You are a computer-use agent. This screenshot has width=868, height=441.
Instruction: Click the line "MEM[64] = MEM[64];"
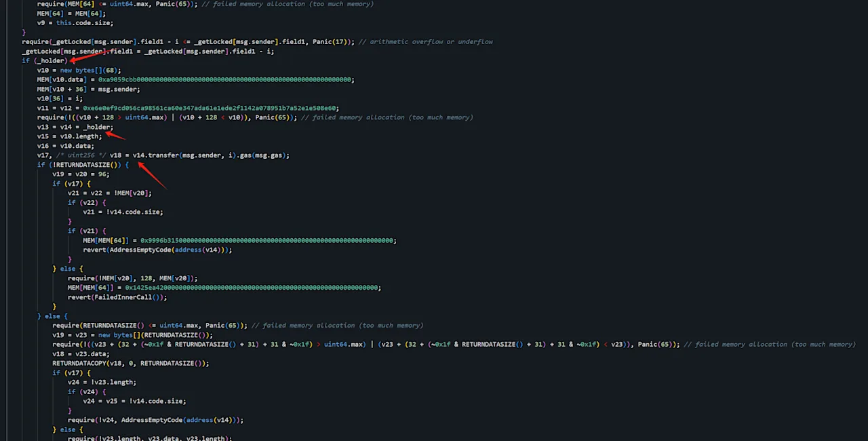[71, 13]
